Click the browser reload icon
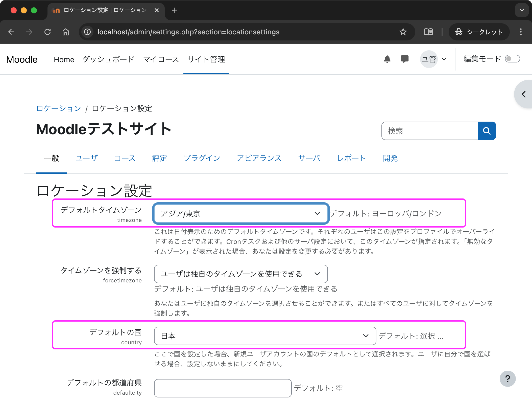Viewport: 532px width, 403px height. tap(47, 32)
